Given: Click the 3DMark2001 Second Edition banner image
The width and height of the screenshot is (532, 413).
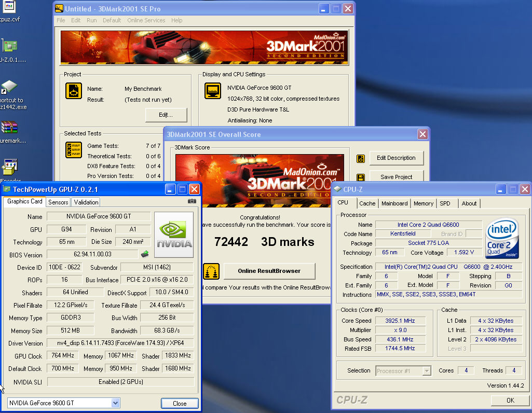Looking at the screenshot, I should [204, 48].
